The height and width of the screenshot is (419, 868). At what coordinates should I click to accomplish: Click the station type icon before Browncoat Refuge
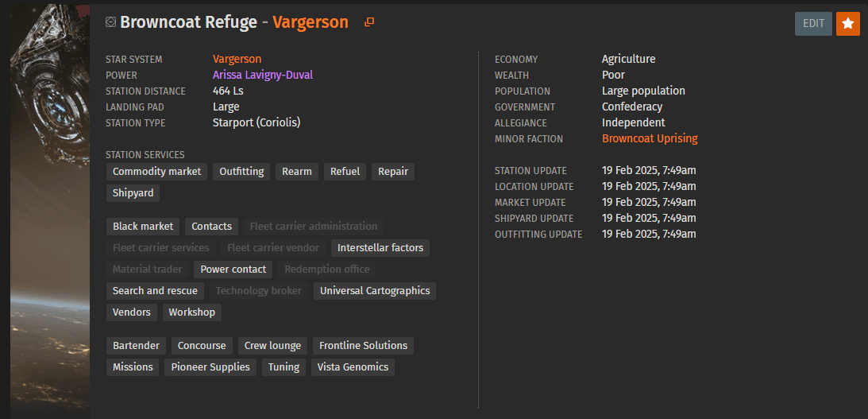pyautogui.click(x=110, y=22)
